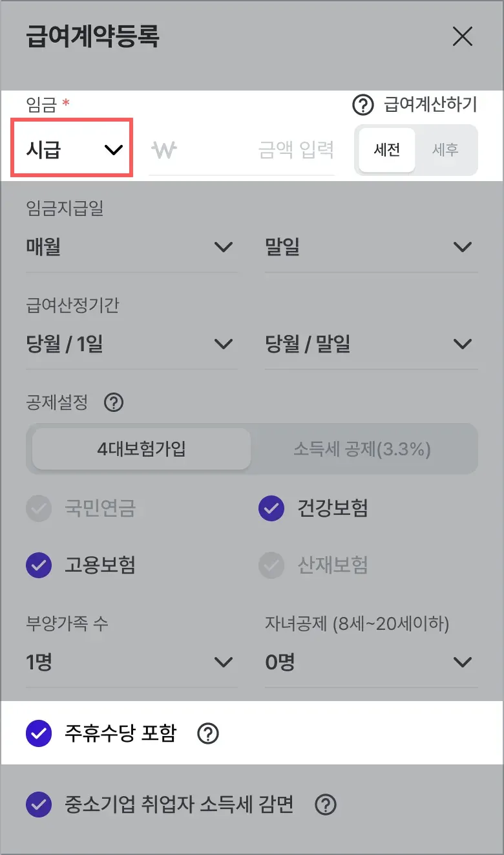Toggle 중소기업 취업자 소득세 감면 checkbox

tap(39, 805)
